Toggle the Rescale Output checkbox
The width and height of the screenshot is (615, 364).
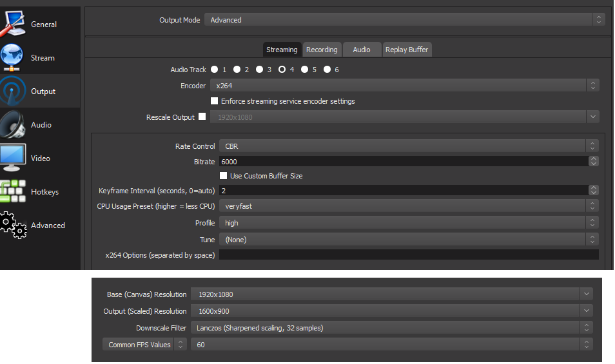click(x=202, y=117)
